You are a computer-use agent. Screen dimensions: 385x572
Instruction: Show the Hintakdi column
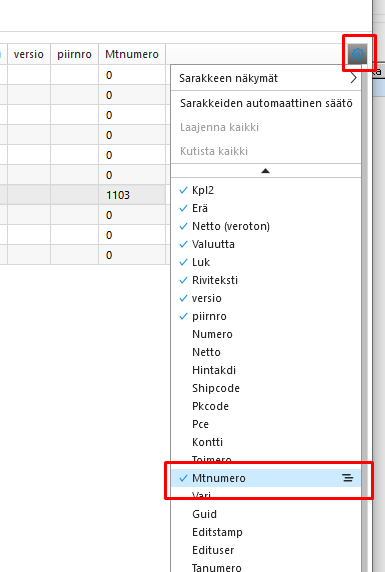tap(266, 370)
